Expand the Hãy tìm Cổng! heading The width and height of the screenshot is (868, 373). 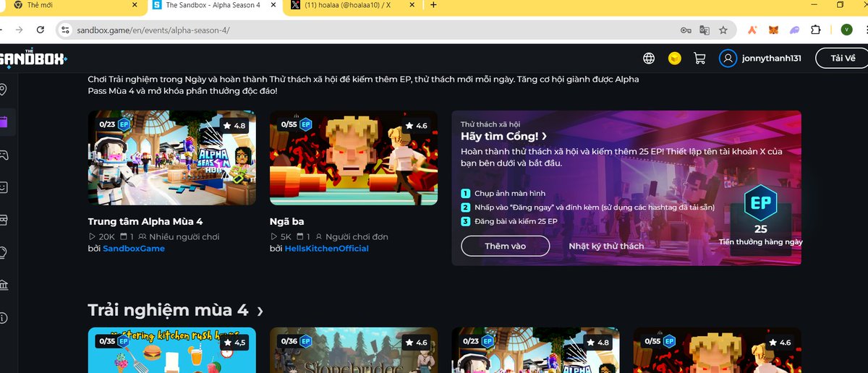[x=504, y=136]
